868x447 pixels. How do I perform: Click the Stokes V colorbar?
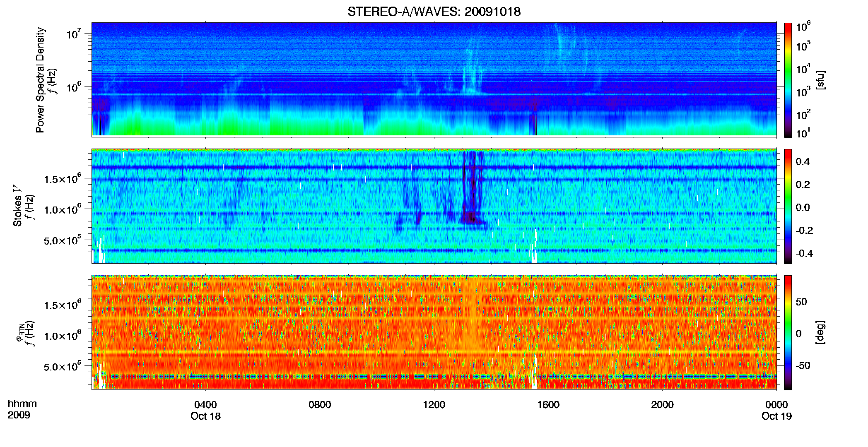coord(788,206)
